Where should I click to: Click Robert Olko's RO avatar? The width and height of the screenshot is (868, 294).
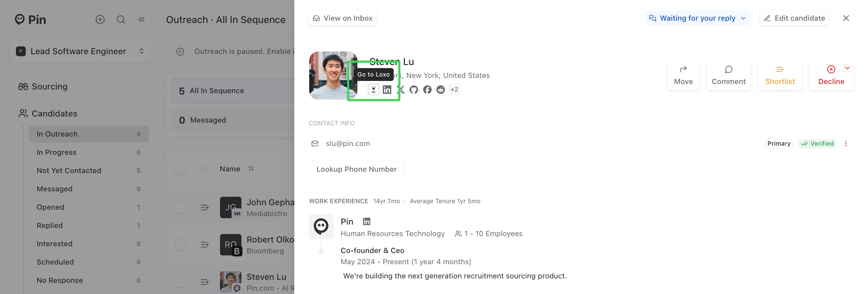coord(231,245)
